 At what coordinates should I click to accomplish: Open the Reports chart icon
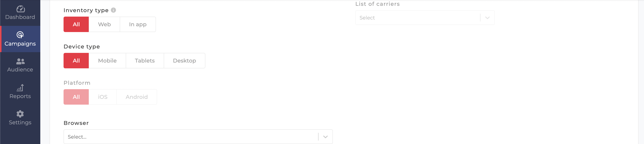click(20, 88)
